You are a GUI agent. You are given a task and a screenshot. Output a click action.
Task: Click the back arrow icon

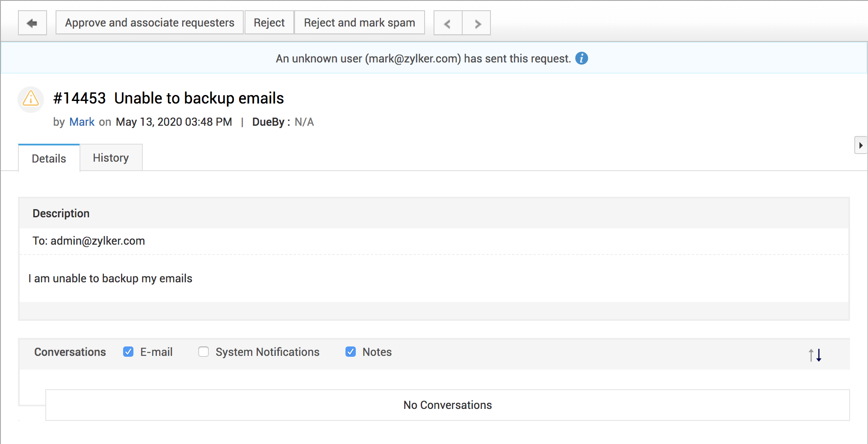(x=32, y=23)
